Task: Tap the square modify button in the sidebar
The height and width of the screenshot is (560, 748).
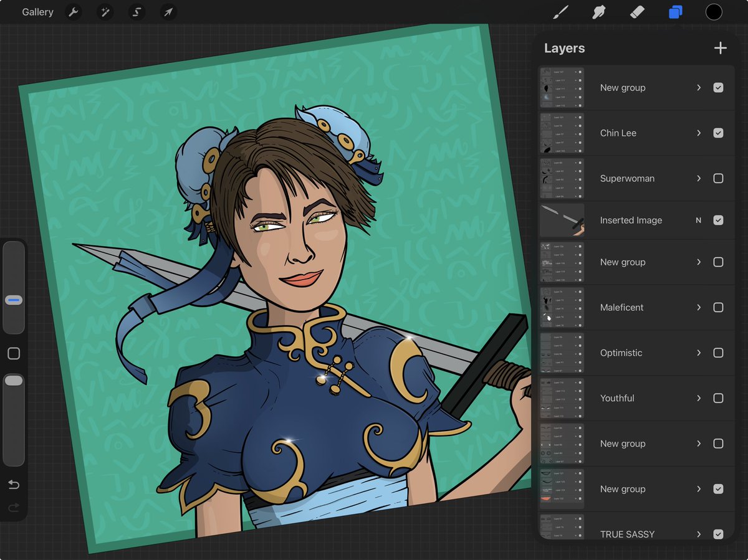Action: pyautogui.click(x=13, y=353)
